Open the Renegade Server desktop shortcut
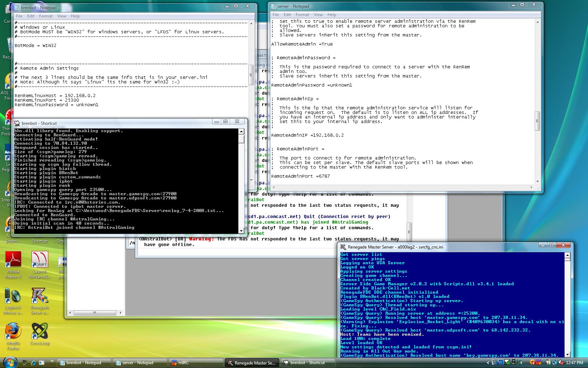Viewport: 588px width, 368px height. [x=40, y=297]
